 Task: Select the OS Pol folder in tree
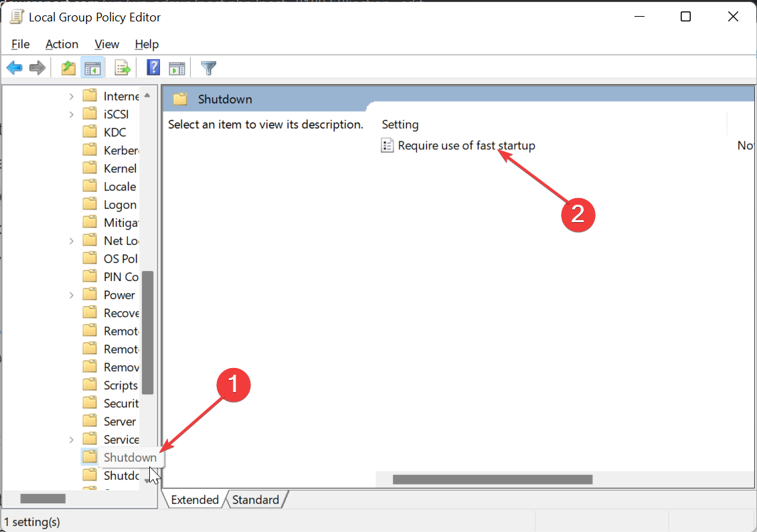point(120,259)
